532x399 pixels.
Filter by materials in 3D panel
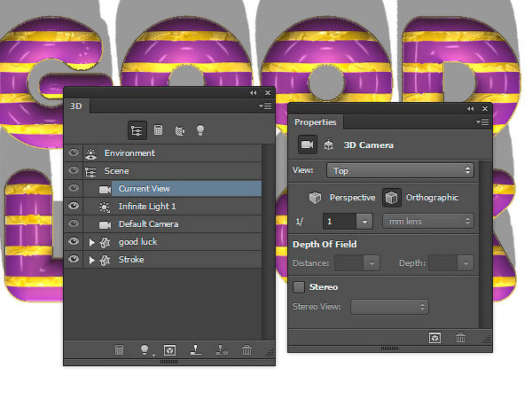[179, 130]
